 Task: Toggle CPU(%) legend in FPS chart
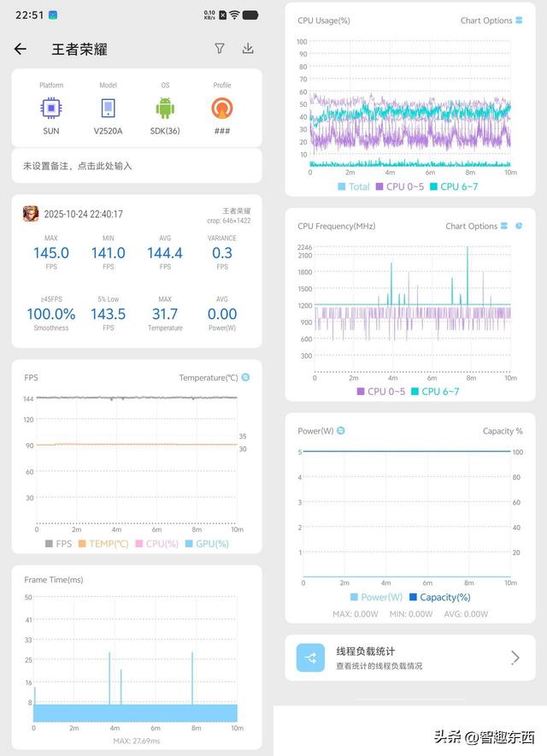pos(157,544)
